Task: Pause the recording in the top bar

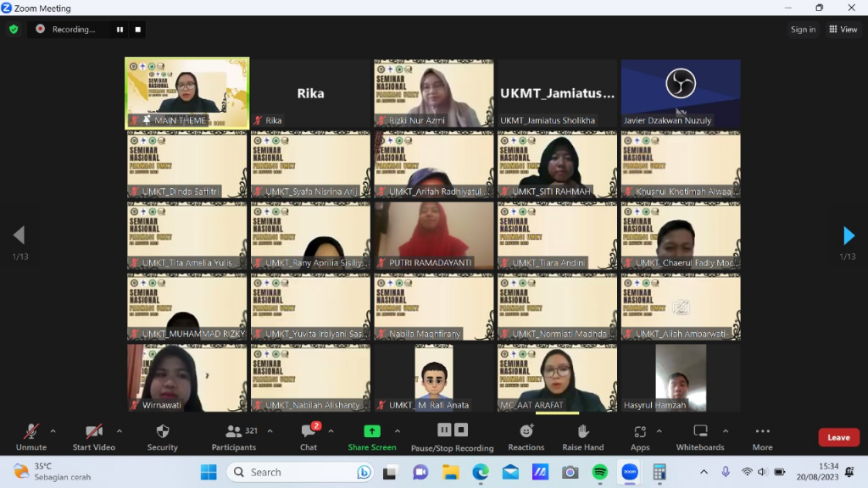Action: point(120,29)
